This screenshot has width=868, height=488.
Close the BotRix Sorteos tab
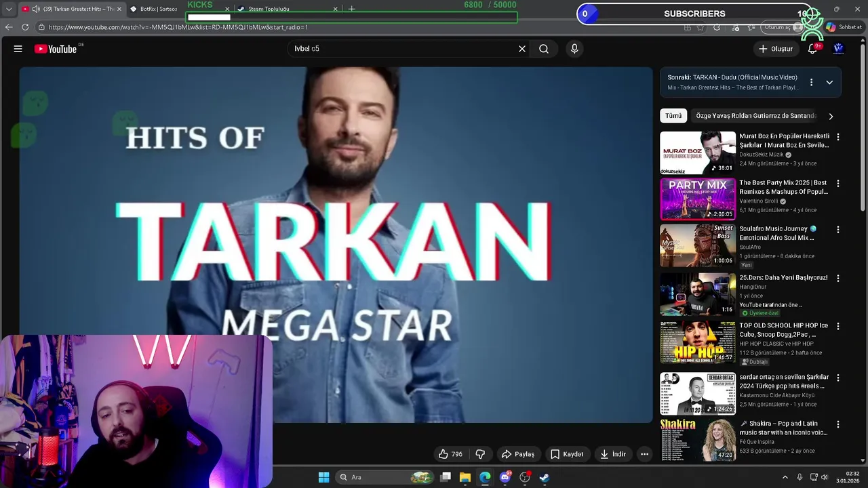pyautogui.click(x=227, y=9)
